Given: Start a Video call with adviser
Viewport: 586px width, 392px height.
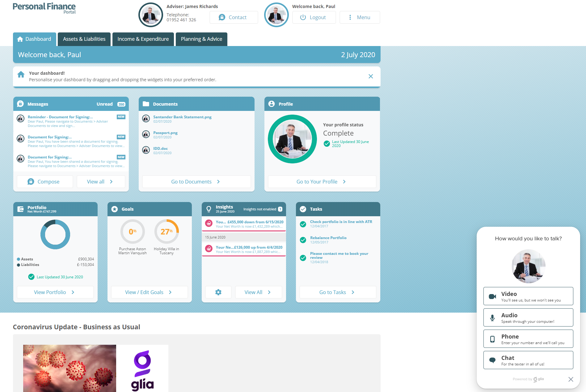Looking at the screenshot, I should [x=528, y=296].
